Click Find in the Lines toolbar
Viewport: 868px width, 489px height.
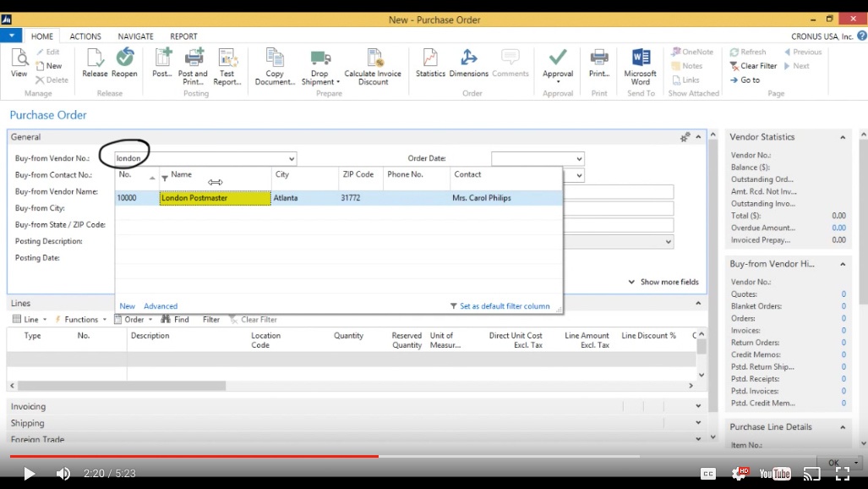[175, 319]
